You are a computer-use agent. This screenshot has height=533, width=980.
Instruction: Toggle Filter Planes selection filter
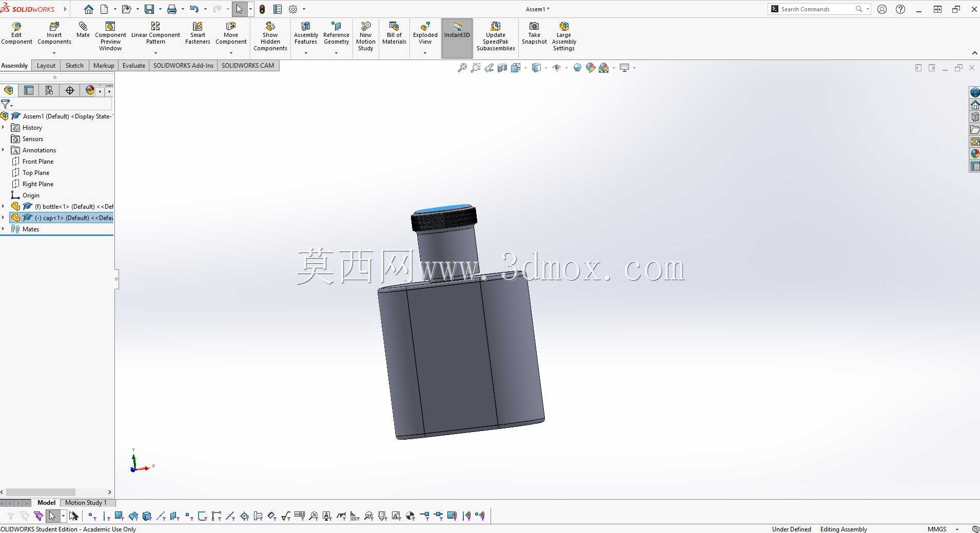(x=174, y=516)
